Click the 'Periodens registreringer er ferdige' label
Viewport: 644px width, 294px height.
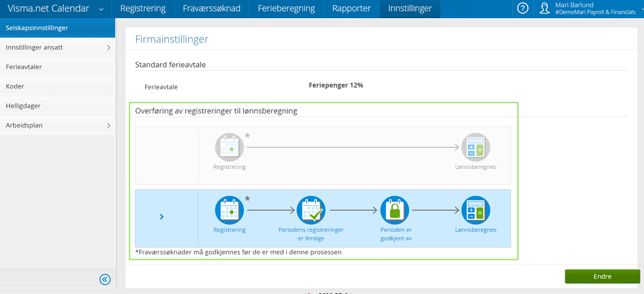click(311, 233)
